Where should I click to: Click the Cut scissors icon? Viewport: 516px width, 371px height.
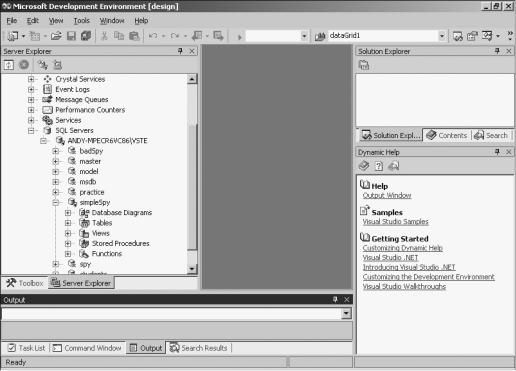tap(104, 36)
